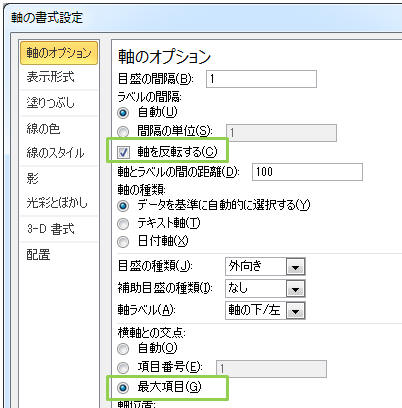
Task: Select 最大項目(G) crossing option
Action: point(123,388)
